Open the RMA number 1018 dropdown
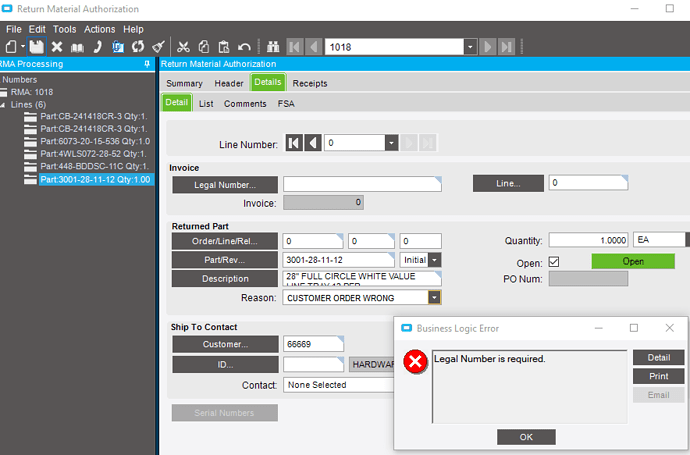The image size is (690, 455). click(x=470, y=47)
